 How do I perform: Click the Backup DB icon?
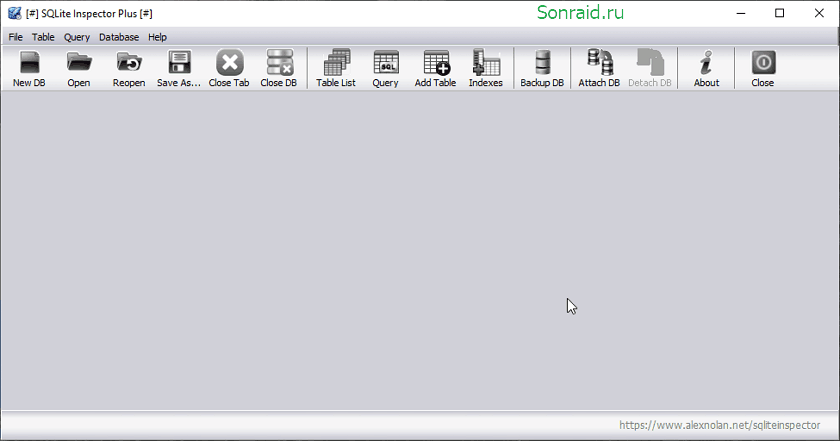[x=542, y=68]
